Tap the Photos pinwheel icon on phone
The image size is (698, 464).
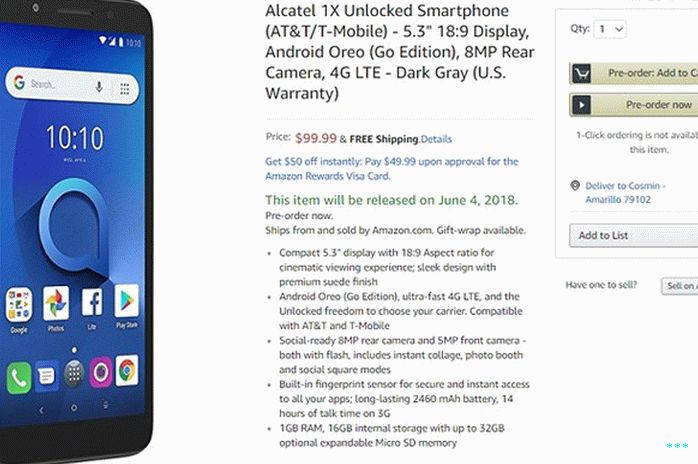(x=56, y=303)
